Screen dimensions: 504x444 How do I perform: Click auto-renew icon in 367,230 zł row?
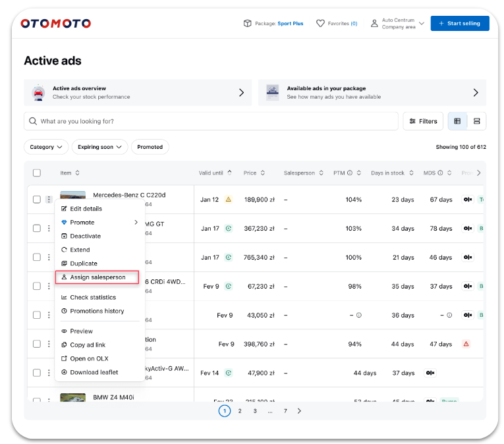tap(228, 229)
